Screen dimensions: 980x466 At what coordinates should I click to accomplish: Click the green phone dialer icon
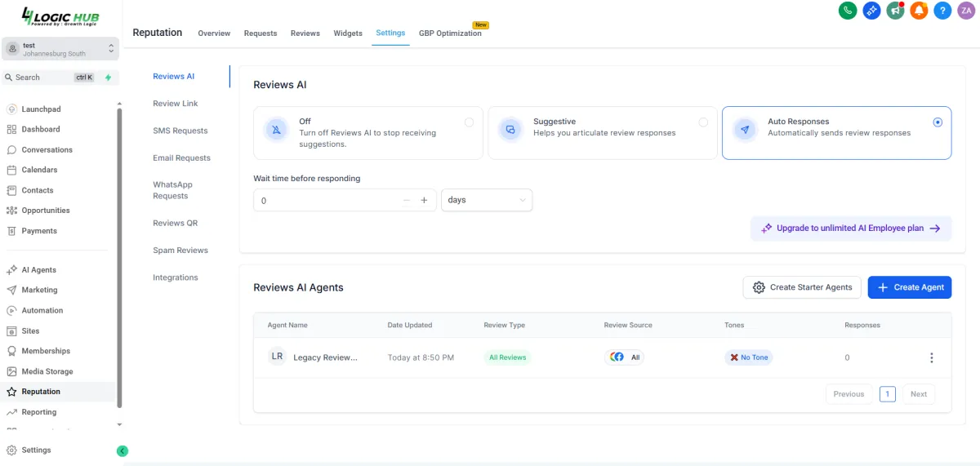(x=848, y=11)
